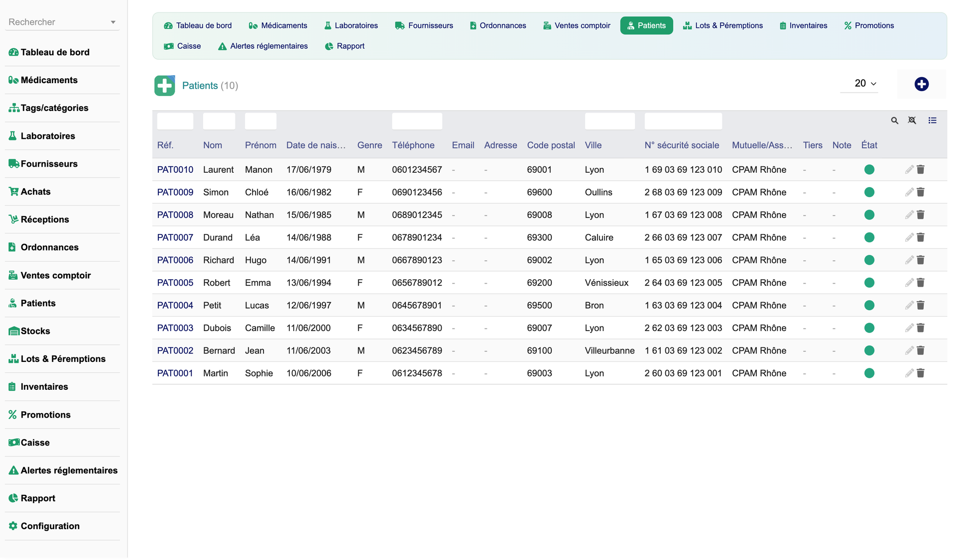Sort table by Nom column header
Screen dimensions: 969x560
click(213, 145)
